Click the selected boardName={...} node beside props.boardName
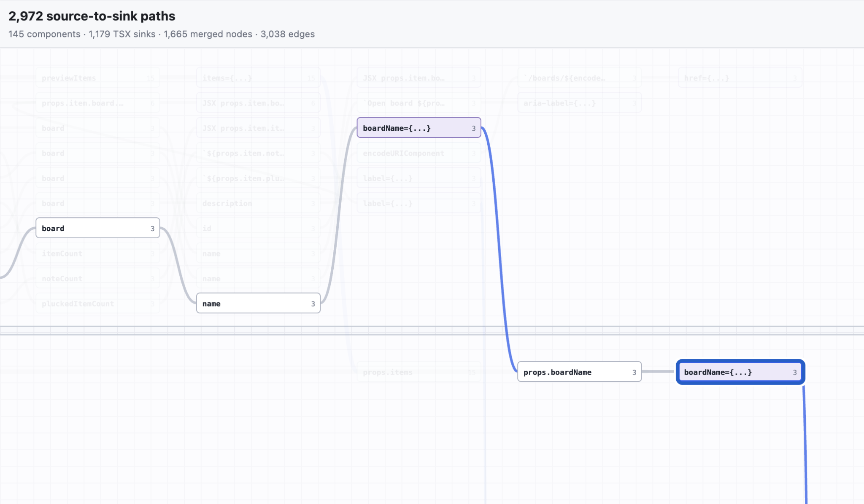Image resolution: width=864 pixels, height=504 pixels. point(740,372)
